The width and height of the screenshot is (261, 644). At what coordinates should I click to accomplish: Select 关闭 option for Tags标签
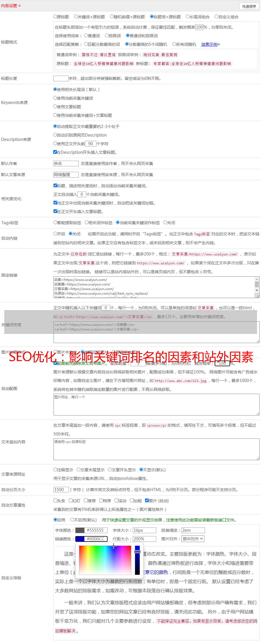pos(165,222)
